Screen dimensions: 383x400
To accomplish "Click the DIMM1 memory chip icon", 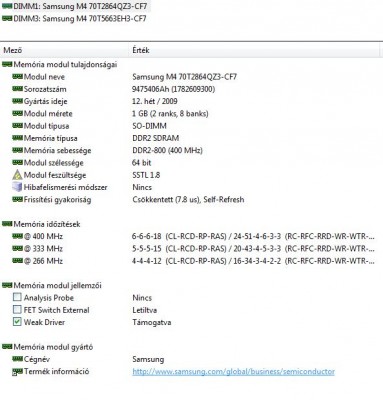I will [x=7, y=6].
